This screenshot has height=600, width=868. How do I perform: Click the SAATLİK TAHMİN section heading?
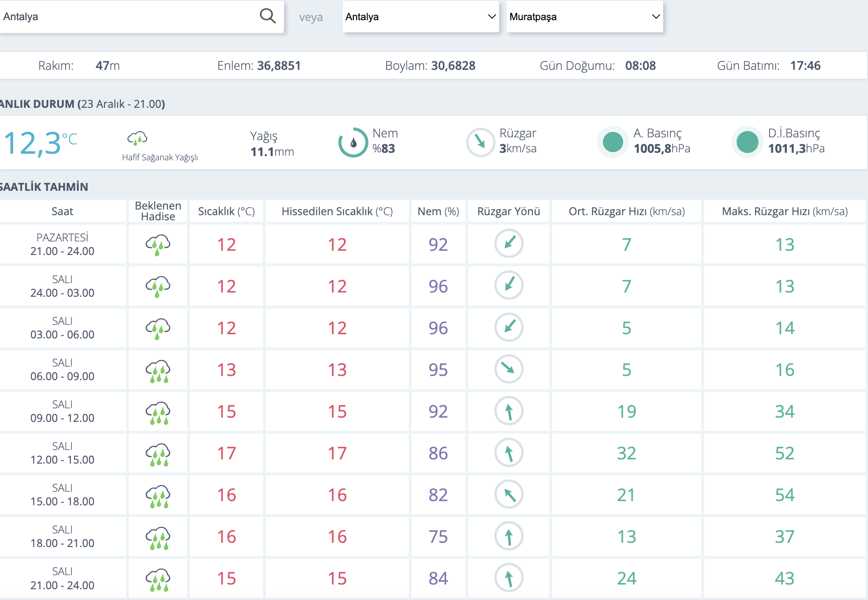(x=44, y=187)
